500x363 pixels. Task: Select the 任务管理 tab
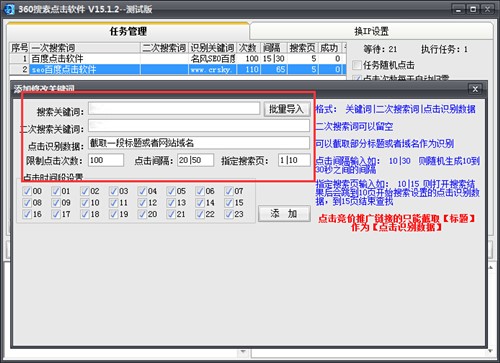pos(128,31)
